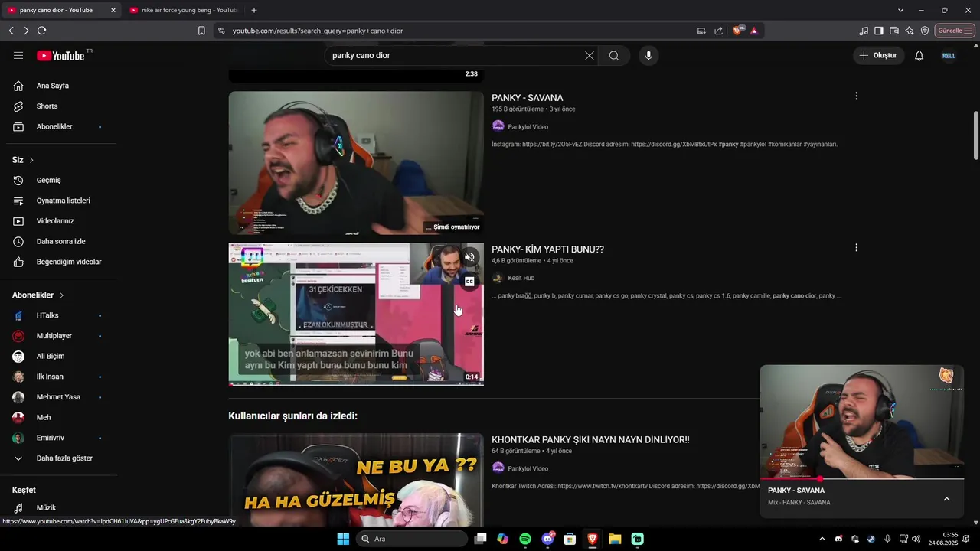Open the Oluştur create button
Screen dimensions: 980x551
point(879,56)
